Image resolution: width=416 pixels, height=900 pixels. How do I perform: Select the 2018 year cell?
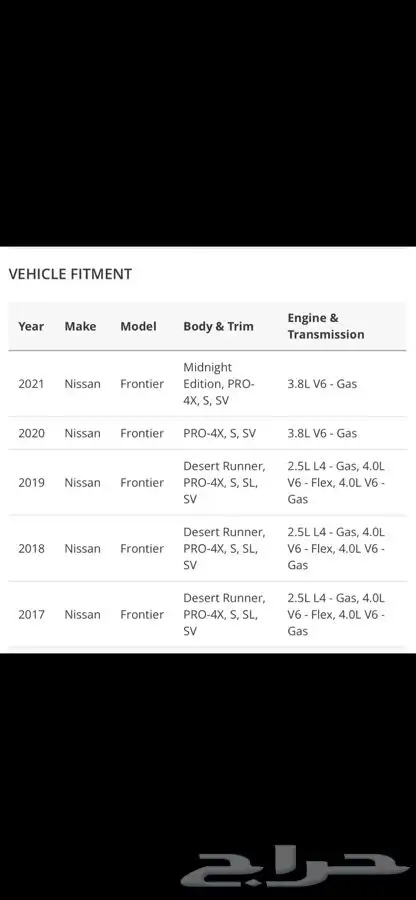pyautogui.click(x=31, y=549)
